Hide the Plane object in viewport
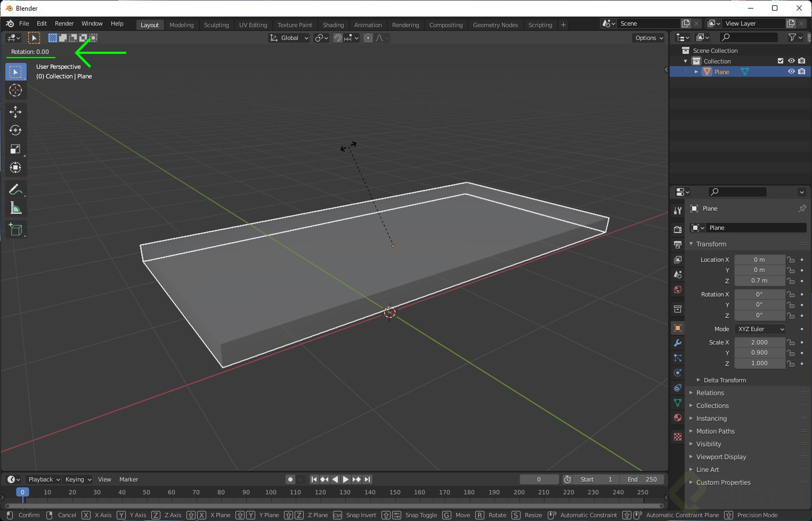This screenshot has width=812, height=521. coord(791,71)
